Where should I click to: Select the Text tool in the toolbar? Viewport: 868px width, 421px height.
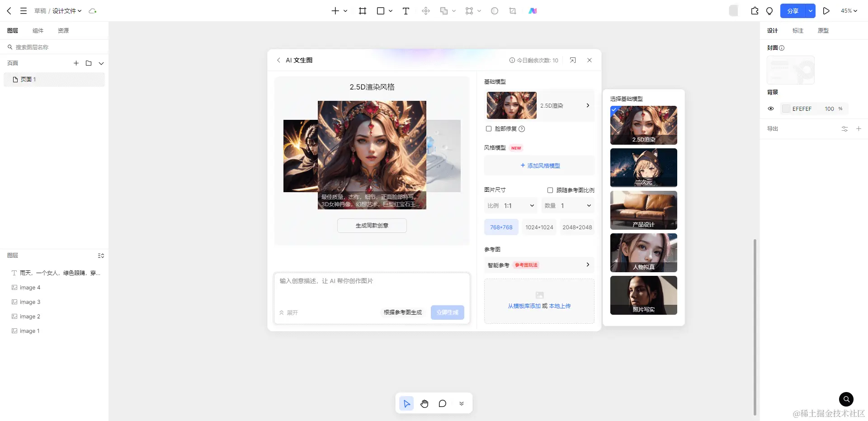coord(406,11)
